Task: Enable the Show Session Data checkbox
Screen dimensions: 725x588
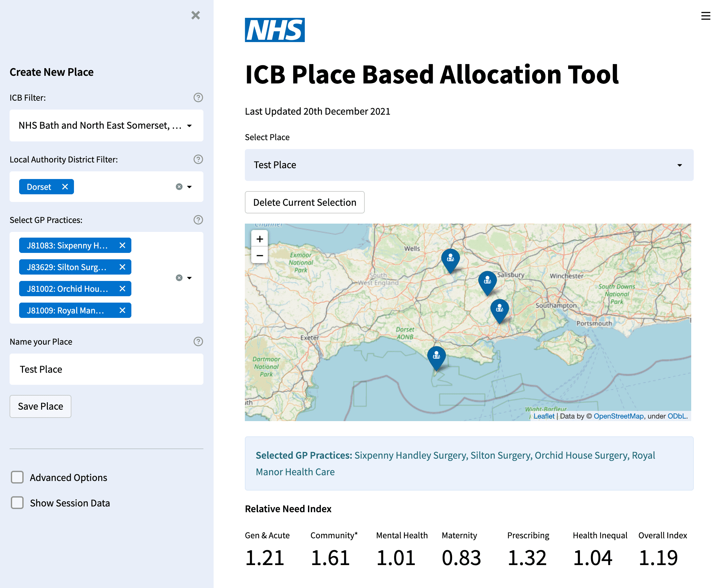Action: [x=17, y=503]
